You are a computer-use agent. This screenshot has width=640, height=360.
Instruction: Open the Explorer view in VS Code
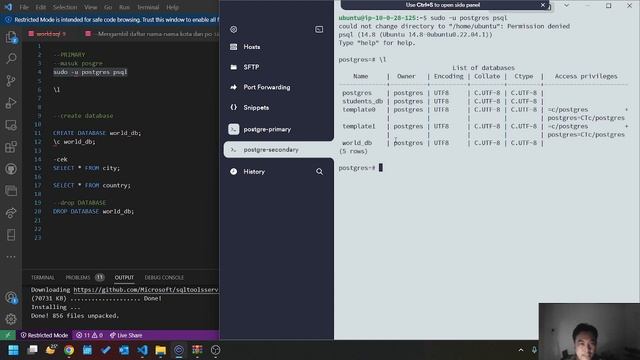[11, 37]
